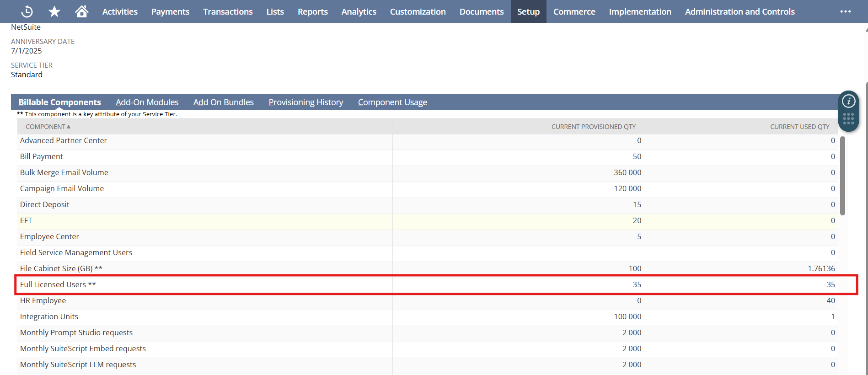Open the three-dot overflow menu
This screenshot has height=375, width=868.
click(x=845, y=11)
